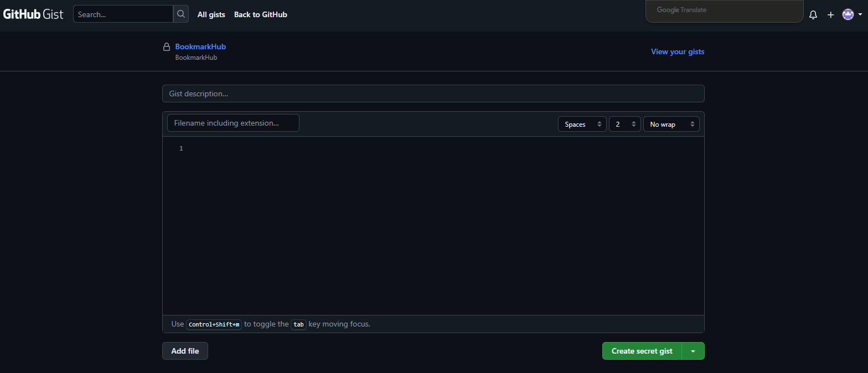Focus the Gist description field

coord(433,94)
